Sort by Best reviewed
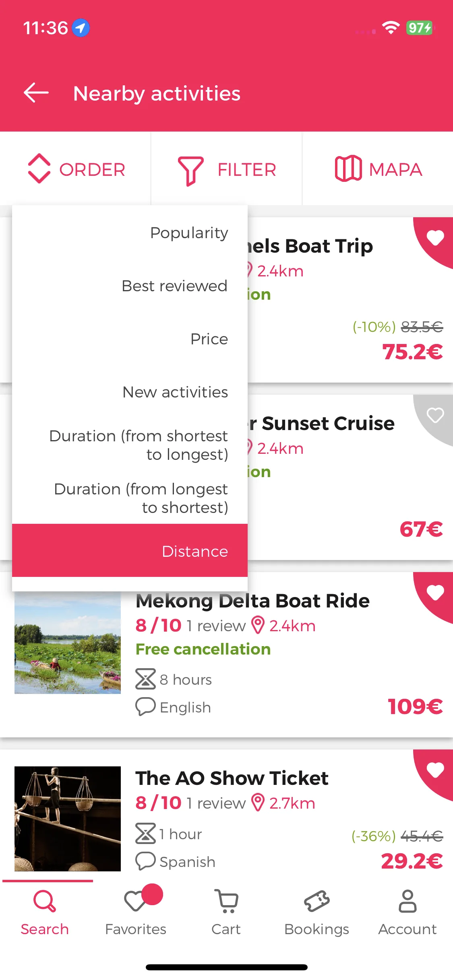453x980 pixels. click(130, 286)
